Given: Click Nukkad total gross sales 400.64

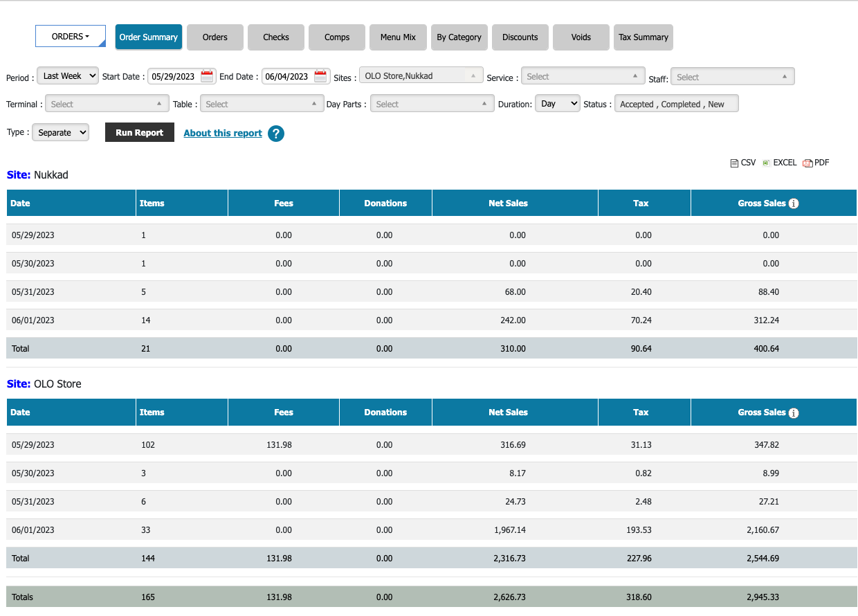Looking at the screenshot, I should pos(766,349).
